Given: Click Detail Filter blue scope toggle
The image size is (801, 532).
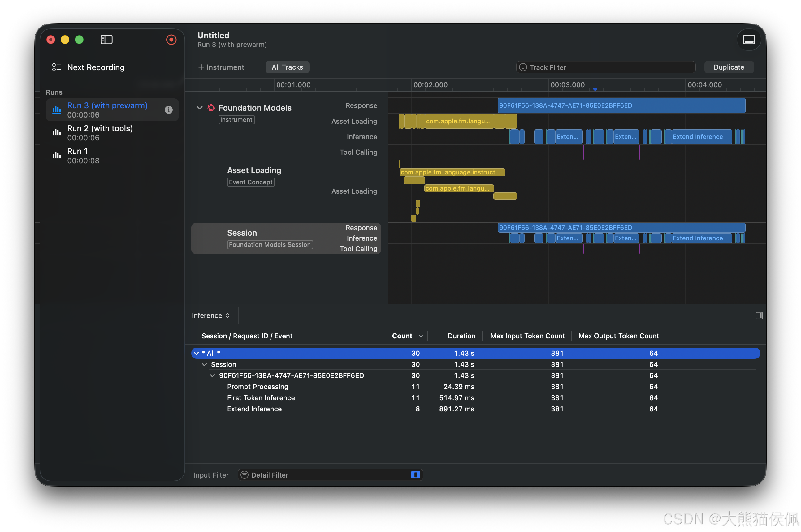Looking at the screenshot, I should 415,475.
